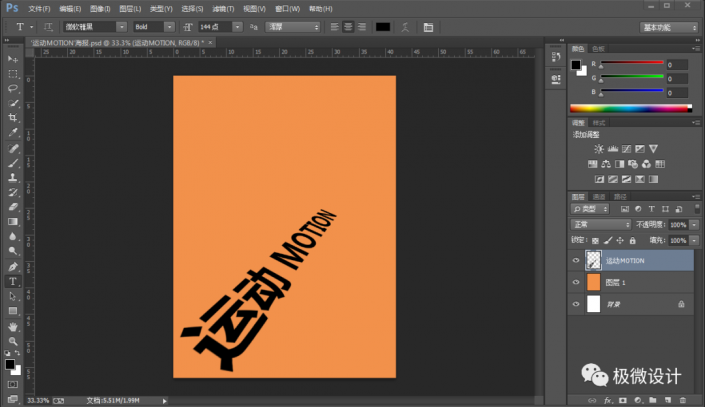Screen dimensions: 705x407
Task: Open the 编辑(E) menu
Action: coord(70,9)
